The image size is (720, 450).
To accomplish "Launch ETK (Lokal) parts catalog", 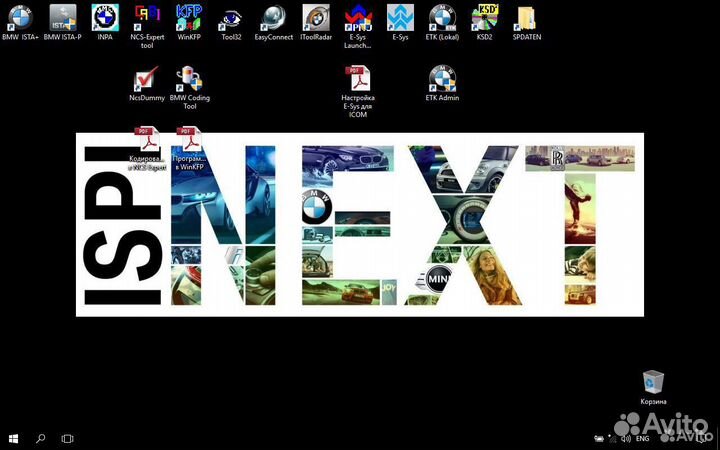I will click(442, 18).
